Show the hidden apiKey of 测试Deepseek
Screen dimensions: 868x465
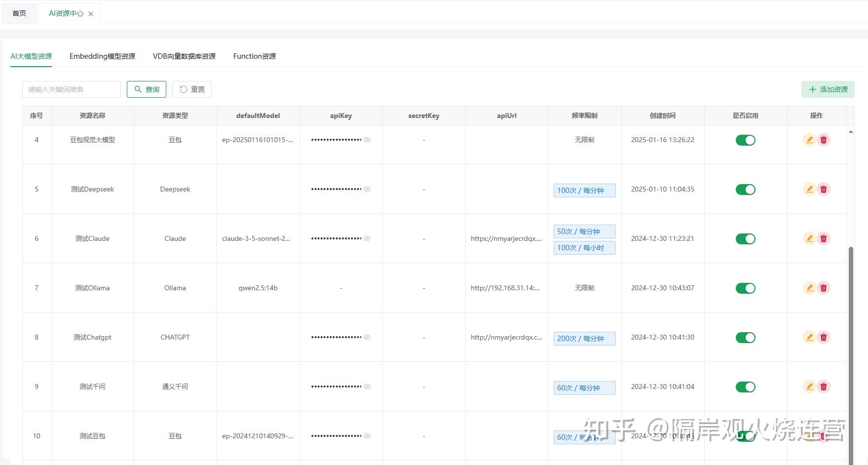[367, 189]
